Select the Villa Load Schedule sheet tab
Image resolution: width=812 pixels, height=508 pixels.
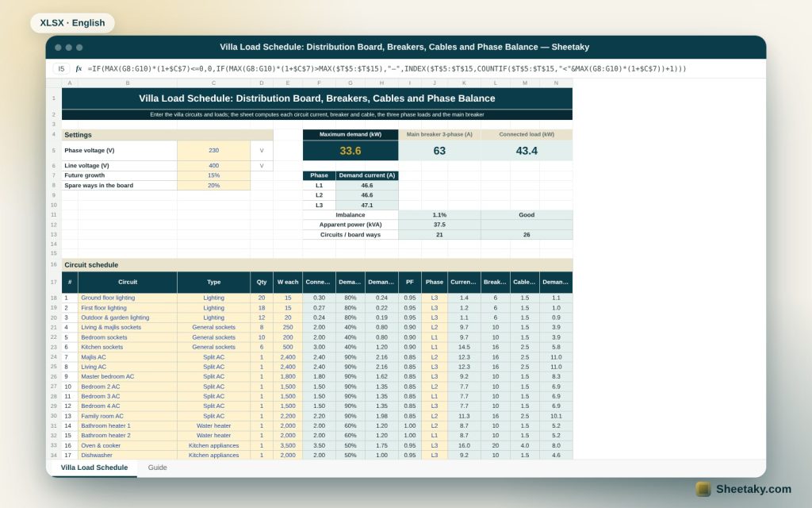point(94,468)
